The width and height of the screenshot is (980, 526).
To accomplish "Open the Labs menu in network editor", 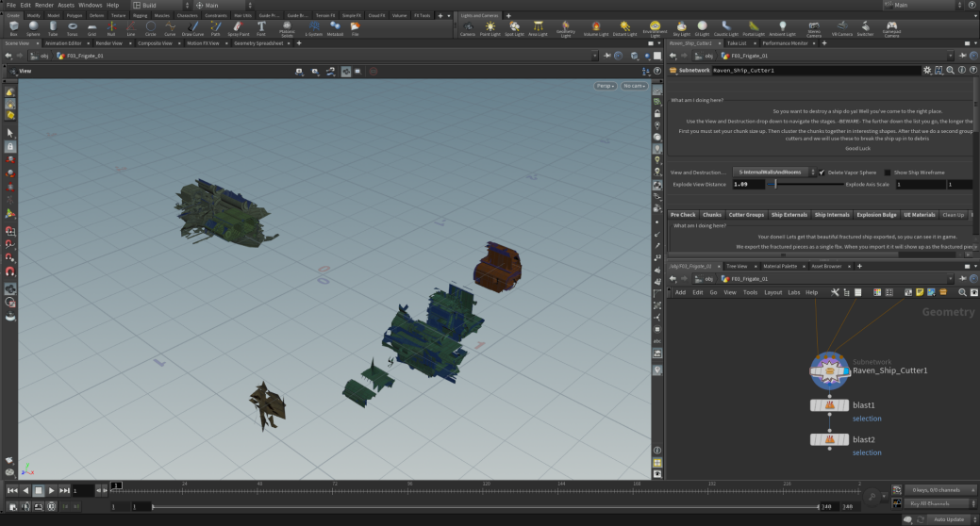I will 794,292.
